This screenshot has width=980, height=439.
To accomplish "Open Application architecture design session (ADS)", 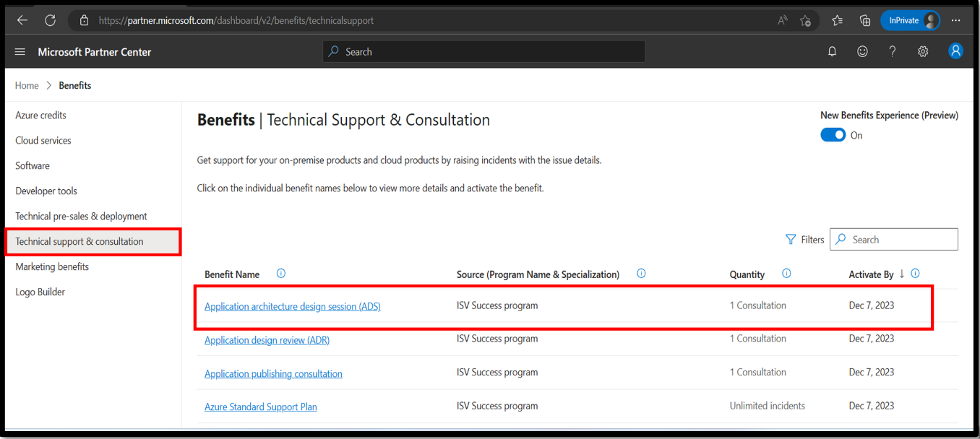I will (x=293, y=306).
